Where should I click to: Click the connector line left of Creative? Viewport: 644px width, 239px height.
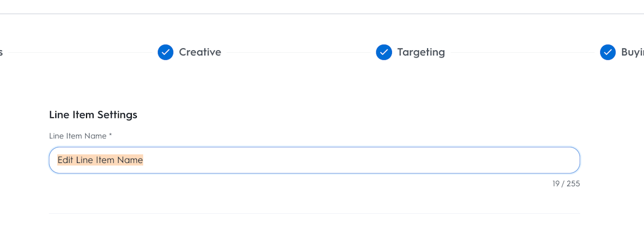click(80, 52)
